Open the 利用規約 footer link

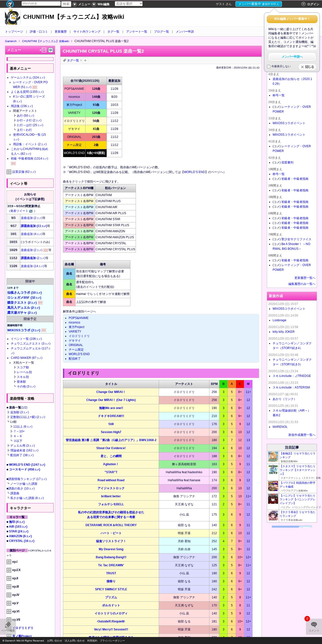(92, 641)
